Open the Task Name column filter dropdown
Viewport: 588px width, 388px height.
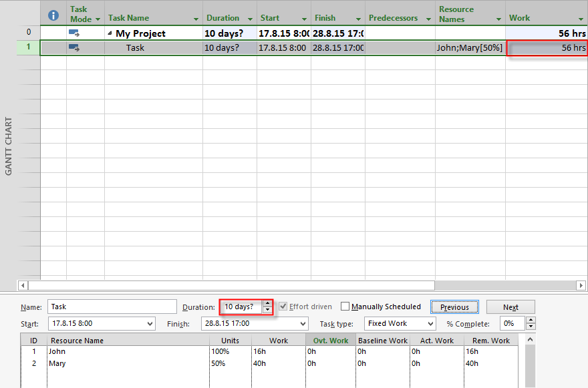pyautogui.click(x=196, y=19)
